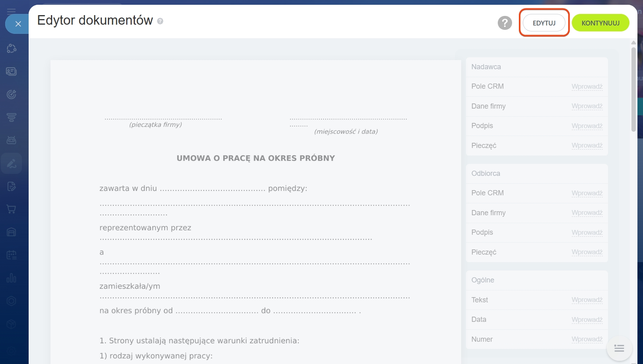This screenshot has width=643, height=364.
Task: Close the document editor panel
Action: pos(18,24)
